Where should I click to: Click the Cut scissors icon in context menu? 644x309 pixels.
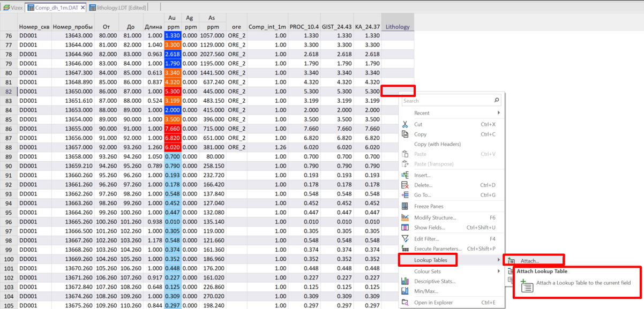click(405, 124)
